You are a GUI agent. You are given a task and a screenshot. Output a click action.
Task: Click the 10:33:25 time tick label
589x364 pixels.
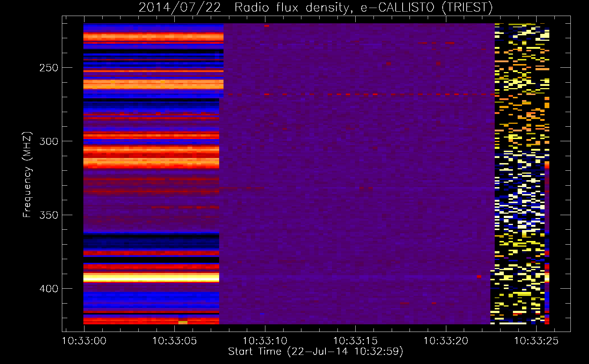(x=536, y=341)
